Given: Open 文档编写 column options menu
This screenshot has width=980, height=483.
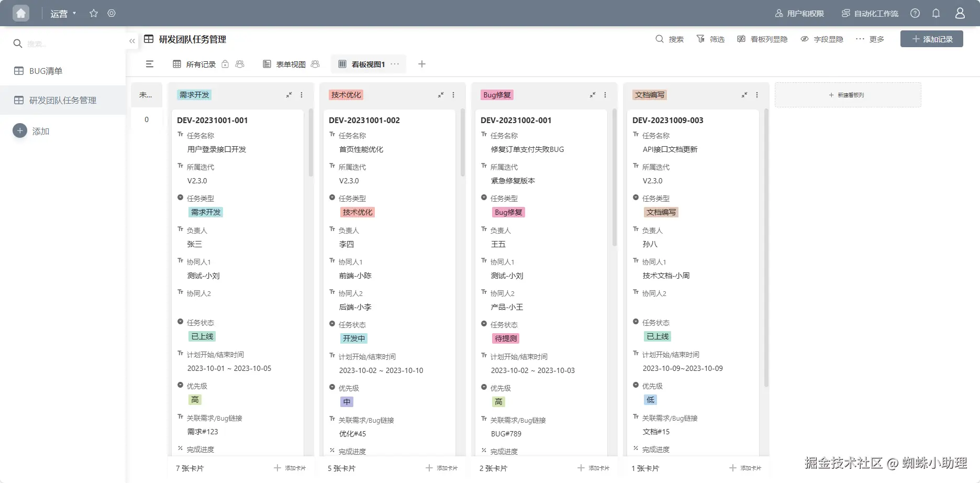Looking at the screenshot, I should 757,95.
